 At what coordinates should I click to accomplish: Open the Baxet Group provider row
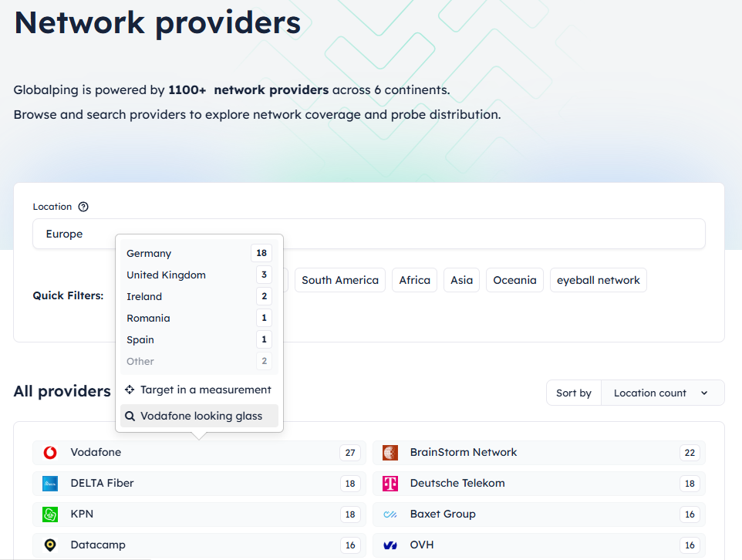539,514
